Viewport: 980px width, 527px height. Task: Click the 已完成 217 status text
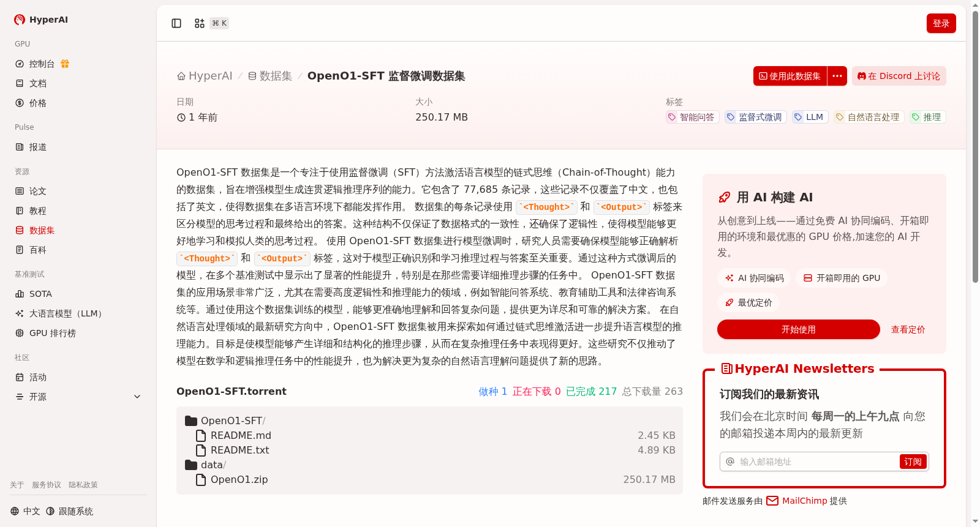coord(591,391)
